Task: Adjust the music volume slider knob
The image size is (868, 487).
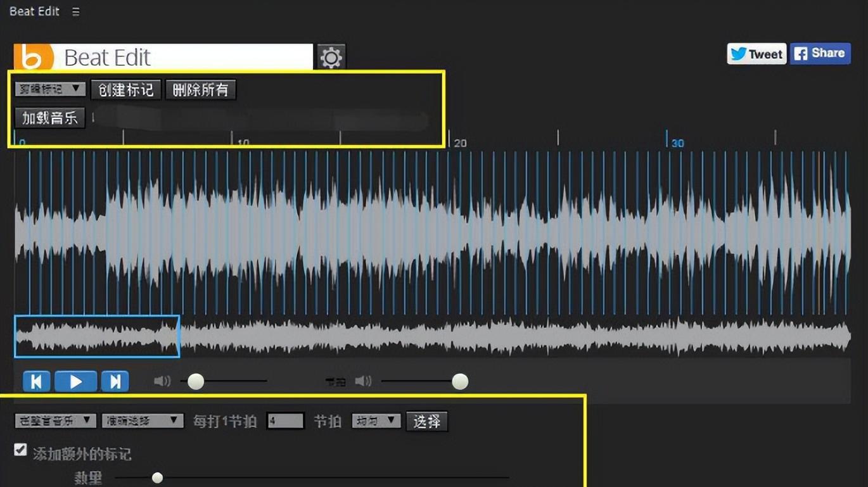Action: 196,381
